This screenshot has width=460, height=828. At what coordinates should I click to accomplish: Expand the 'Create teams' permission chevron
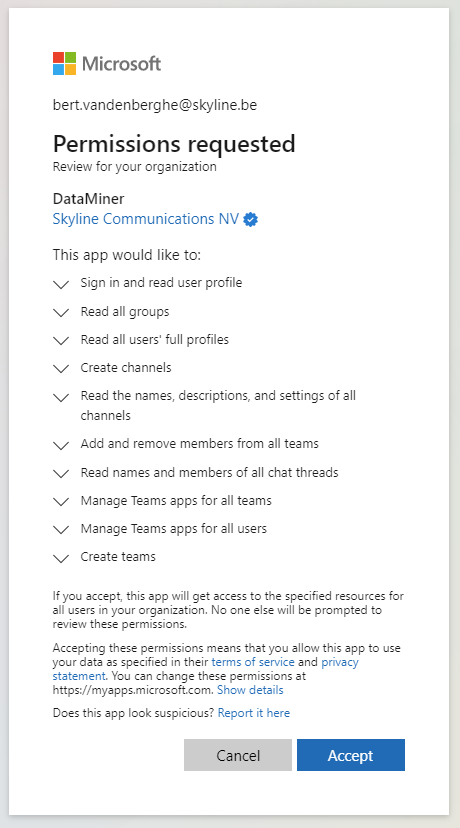coord(61,558)
